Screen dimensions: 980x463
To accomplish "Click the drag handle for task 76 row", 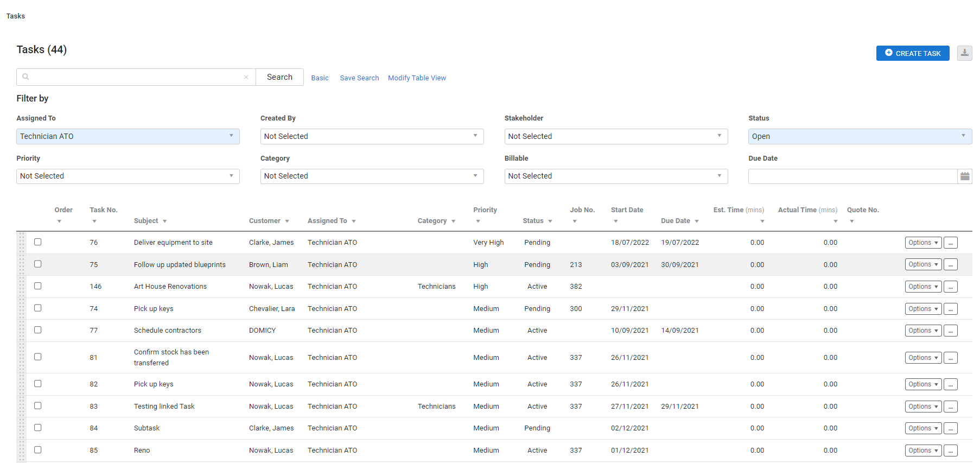I will [x=22, y=243].
